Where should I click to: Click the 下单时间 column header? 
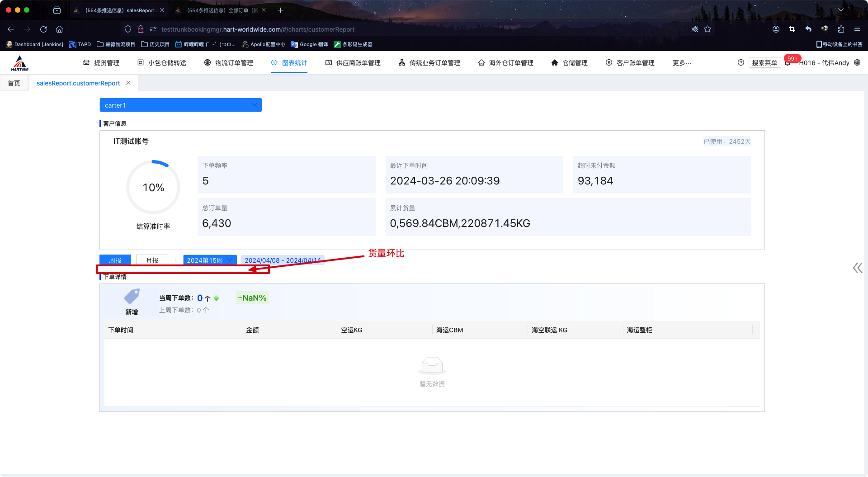[x=121, y=330]
